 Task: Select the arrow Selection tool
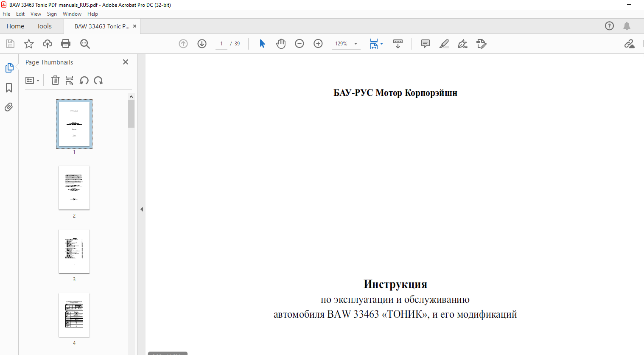point(262,44)
